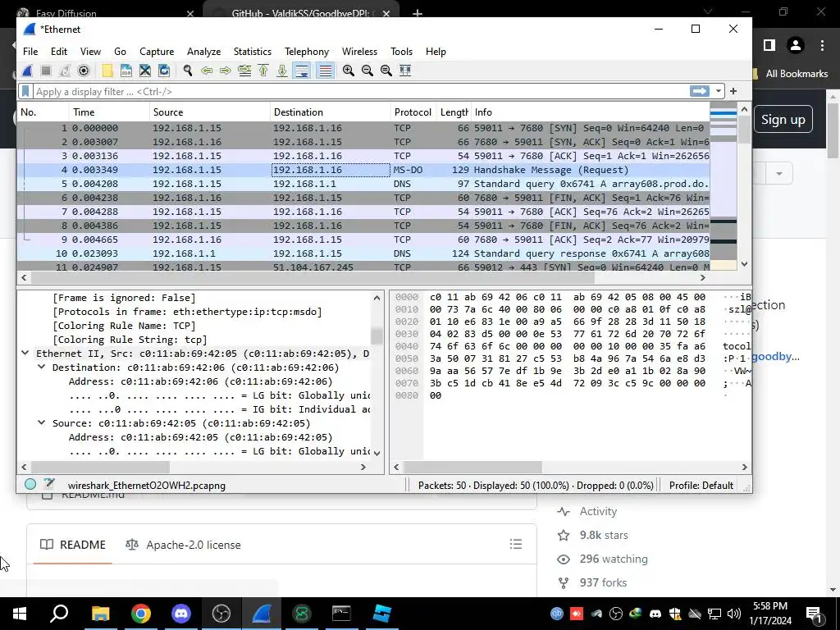Open the Tools menu

(x=401, y=52)
